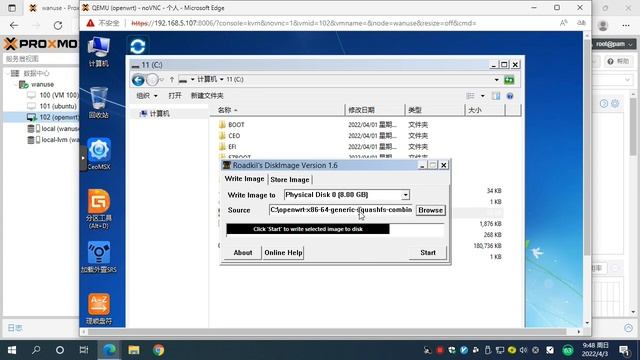This screenshot has width=640, height=360.
Task: Expand the 计算机 breadcrumb arrow in address bar
Action: pyautogui.click(x=222, y=80)
